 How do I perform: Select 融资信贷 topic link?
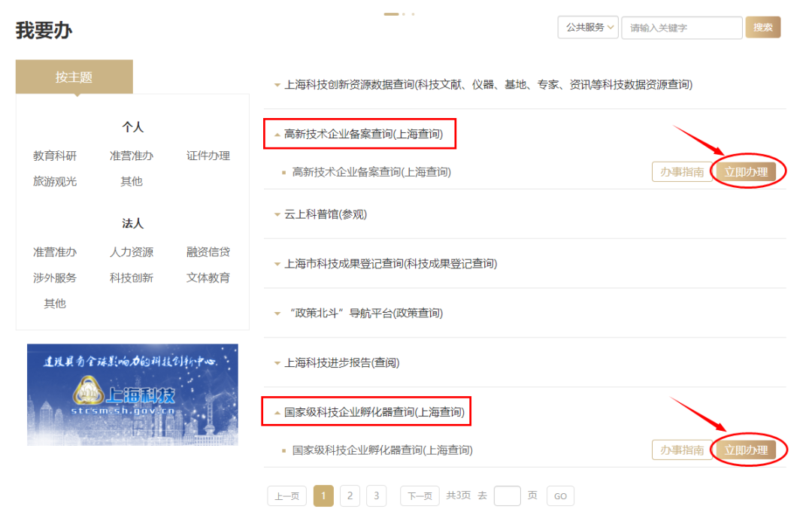[208, 252]
